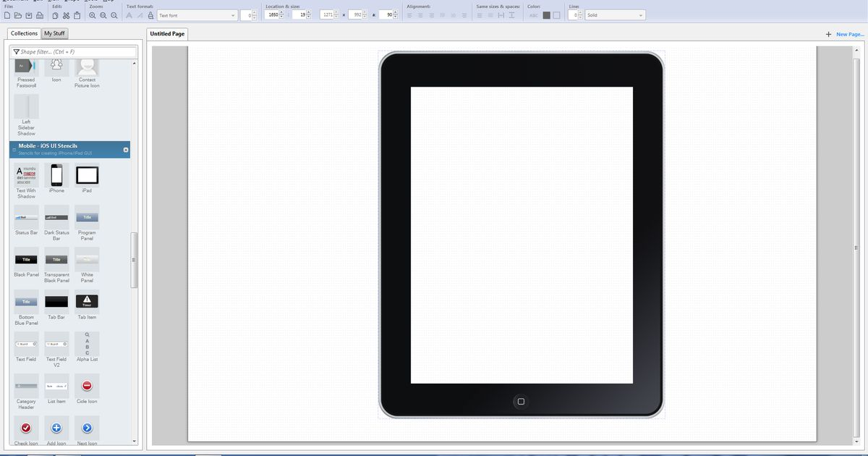Screen dimensions: 868x456
Task: Click the stepper beside the 1650 field
Action: pos(282,15)
